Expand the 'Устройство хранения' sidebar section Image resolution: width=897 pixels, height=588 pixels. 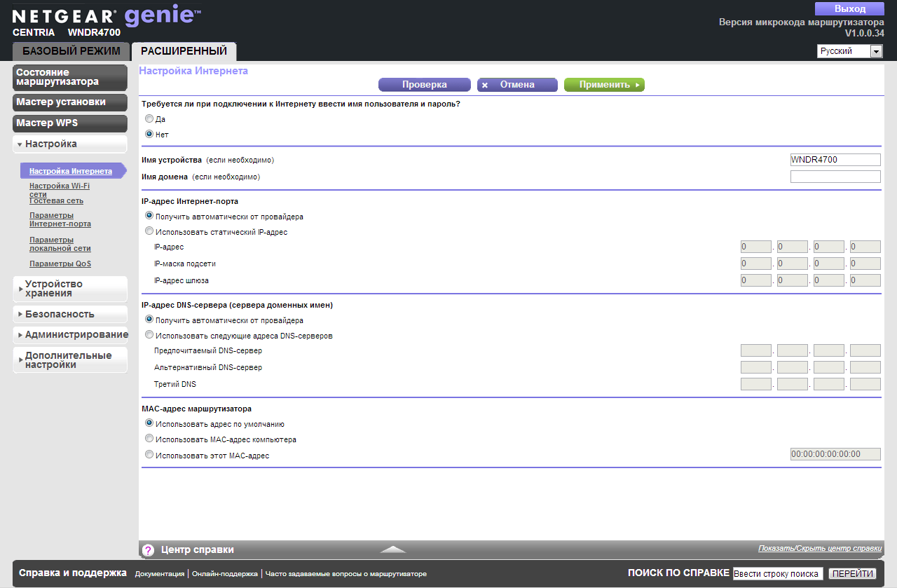tap(70, 289)
